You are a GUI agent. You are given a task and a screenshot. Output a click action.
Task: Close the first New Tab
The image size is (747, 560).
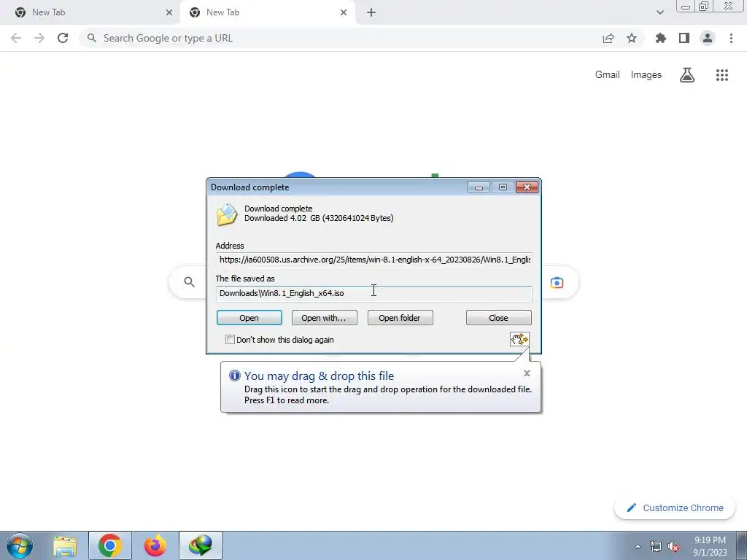coord(169,12)
